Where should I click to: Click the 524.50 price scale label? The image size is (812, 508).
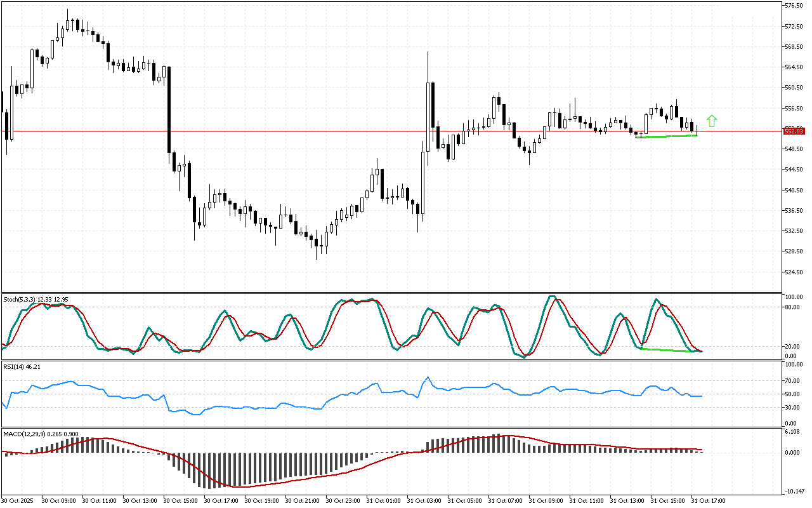(794, 272)
